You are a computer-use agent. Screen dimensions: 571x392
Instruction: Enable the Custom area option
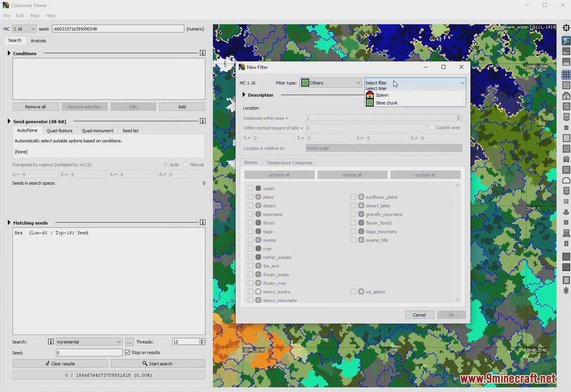(432, 127)
